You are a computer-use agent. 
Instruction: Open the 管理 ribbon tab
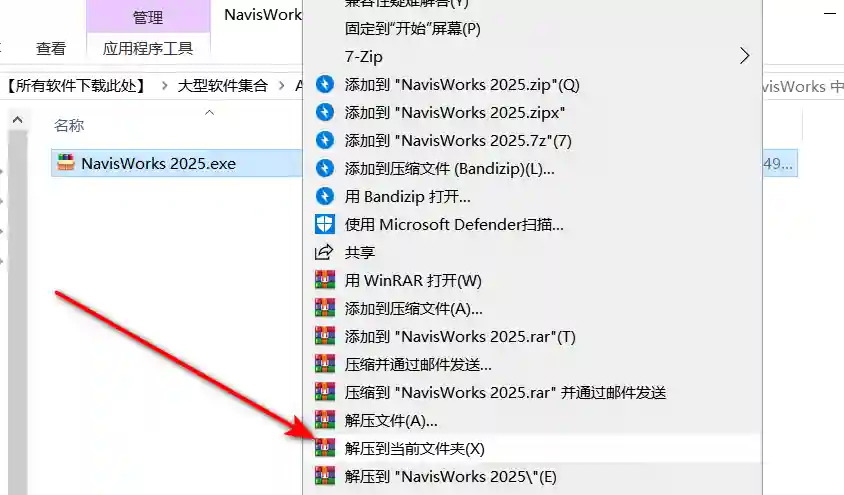click(x=148, y=17)
